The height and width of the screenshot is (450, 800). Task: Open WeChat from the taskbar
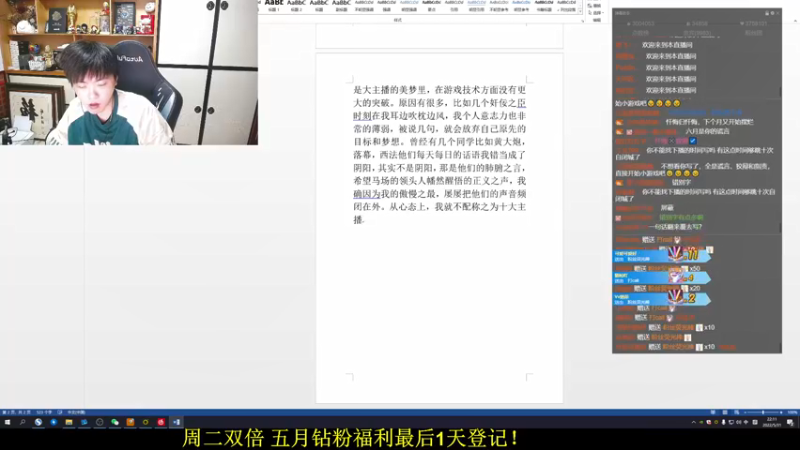(115, 422)
